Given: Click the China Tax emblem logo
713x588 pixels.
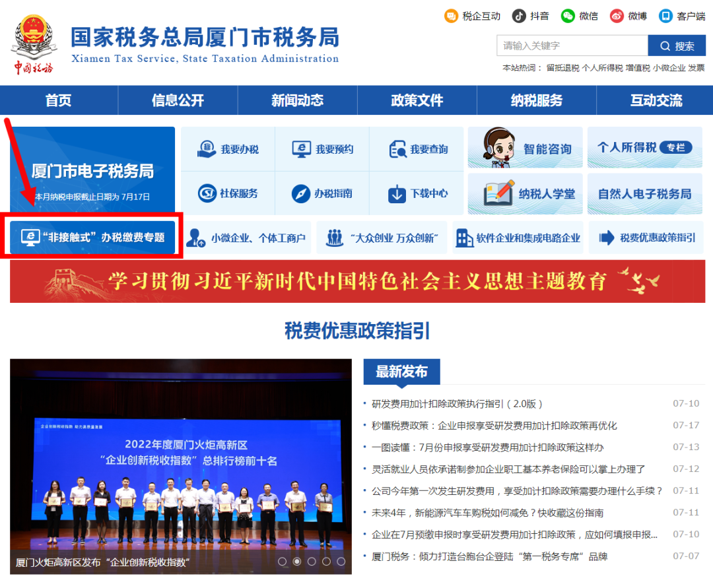Looking at the screenshot, I should (x=34, y=44).
